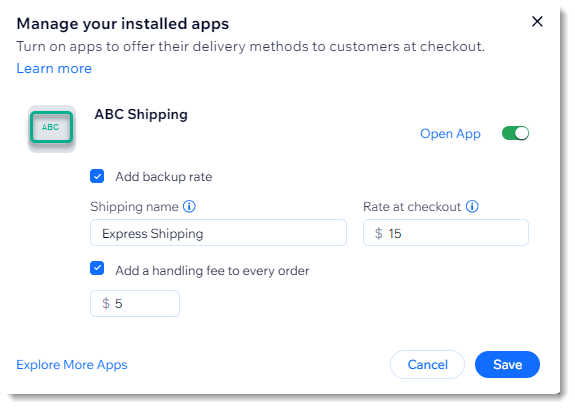Viewport: 575px width, 409px height.
Task: Open the Shipping name info tooltip icon
Action: click(x=189, y=207)
